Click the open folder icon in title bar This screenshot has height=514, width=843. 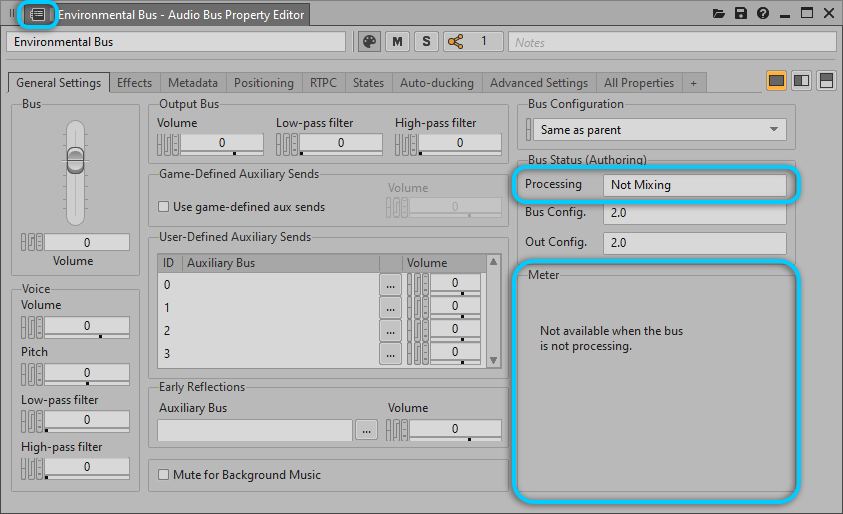click(x=718, y=14)
